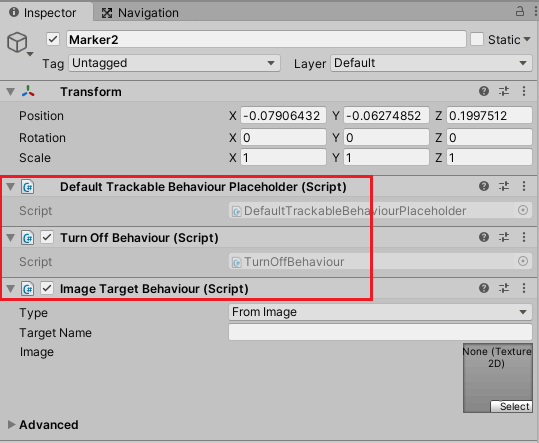Open Transform preset selector icon
This screenshot has height=443, width=539.
point(504,91)
